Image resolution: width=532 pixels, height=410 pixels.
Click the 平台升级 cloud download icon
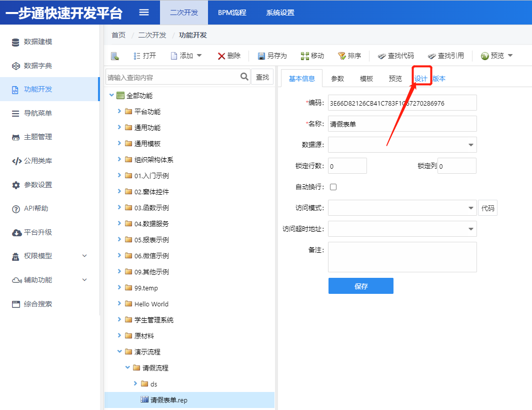[x=16, y=233]
